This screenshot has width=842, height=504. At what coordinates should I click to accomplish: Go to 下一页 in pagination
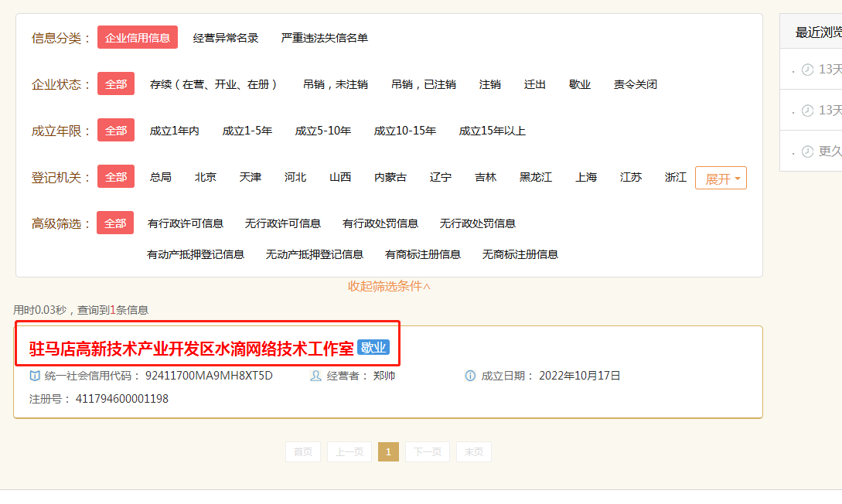428,452
